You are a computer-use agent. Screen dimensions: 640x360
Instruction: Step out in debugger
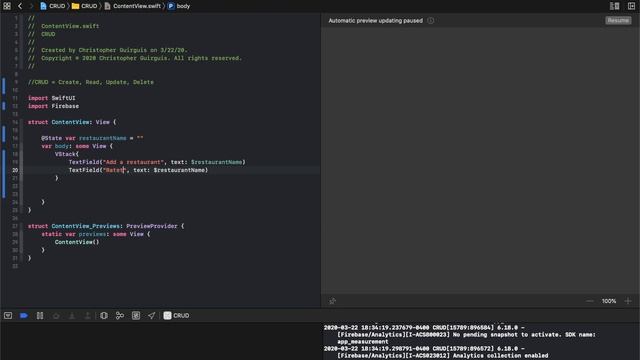pos(87,316)
